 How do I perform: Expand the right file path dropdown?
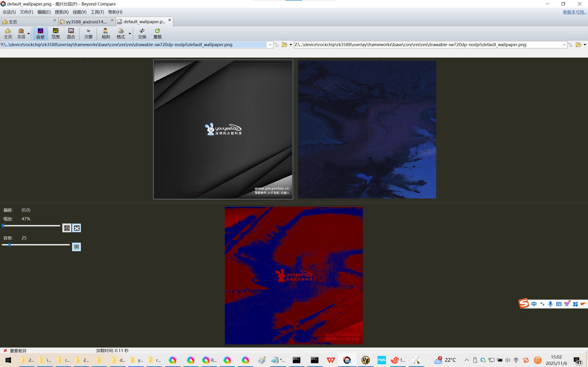[564, 45]
